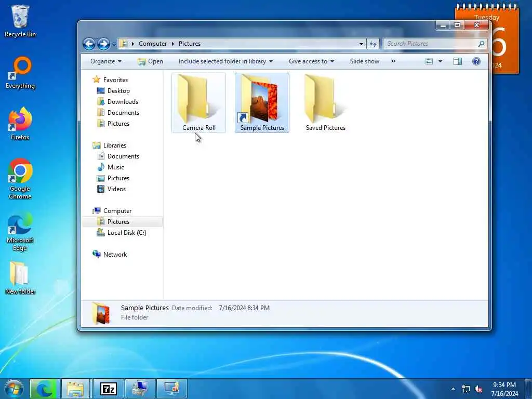Viewport: 532px width, 399px height.
Task: Click Edge icon in the taskbar
Action: (45, 389)
